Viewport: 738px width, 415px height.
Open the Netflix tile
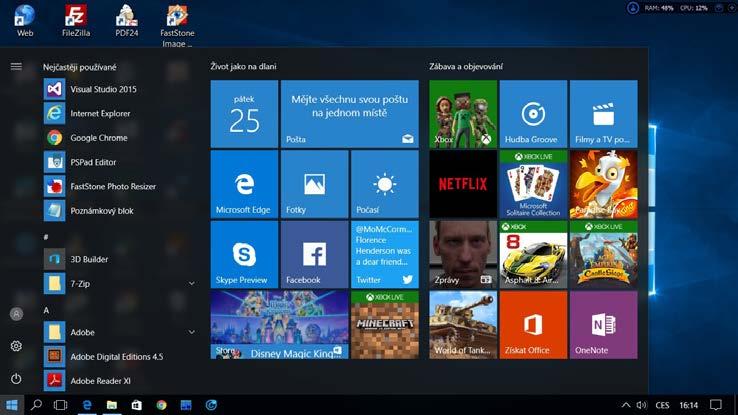[463, 184]
